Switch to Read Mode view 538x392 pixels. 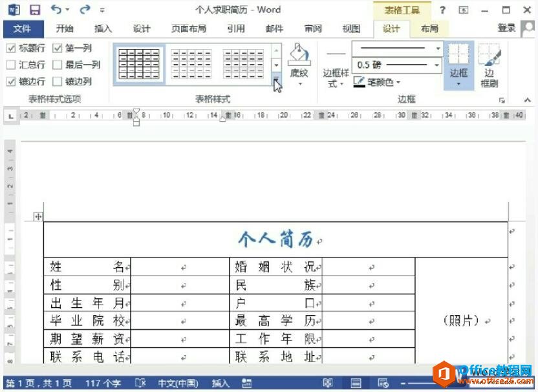point(328,383)
